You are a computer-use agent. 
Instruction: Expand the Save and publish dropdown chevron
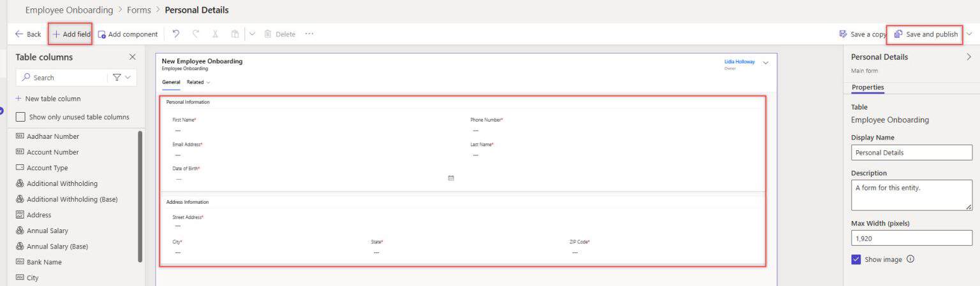(970, 34)
